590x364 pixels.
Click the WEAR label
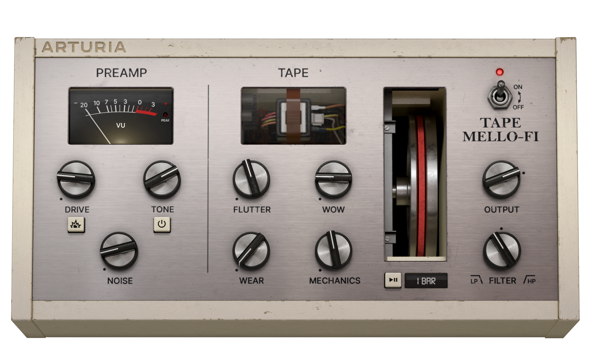252,281
